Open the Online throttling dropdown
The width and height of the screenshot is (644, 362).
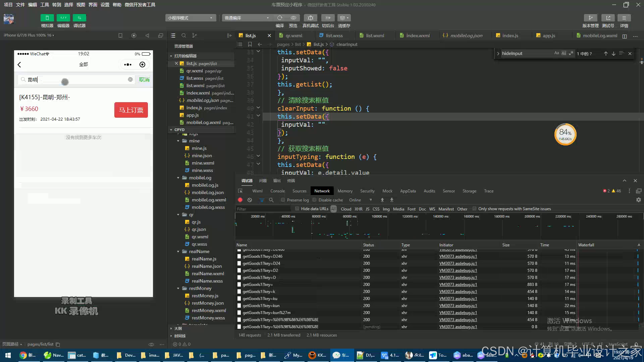(360, 200)
